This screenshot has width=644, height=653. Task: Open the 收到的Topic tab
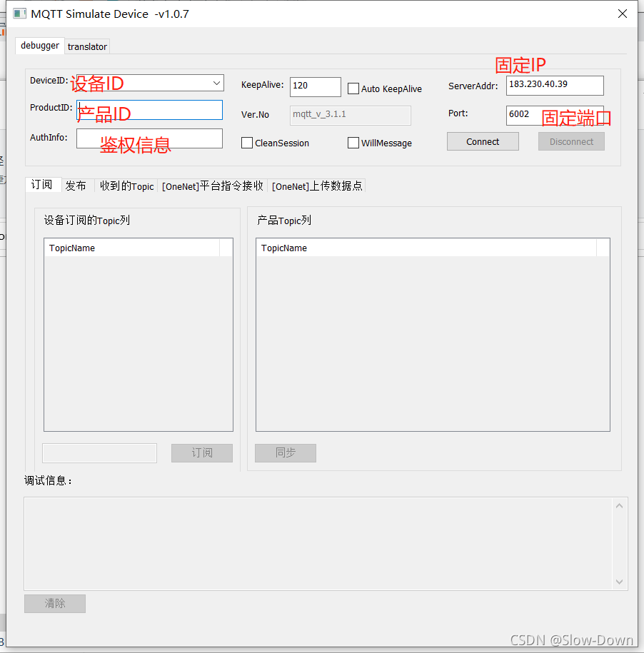pyautogui.click(x=126, y=186)
